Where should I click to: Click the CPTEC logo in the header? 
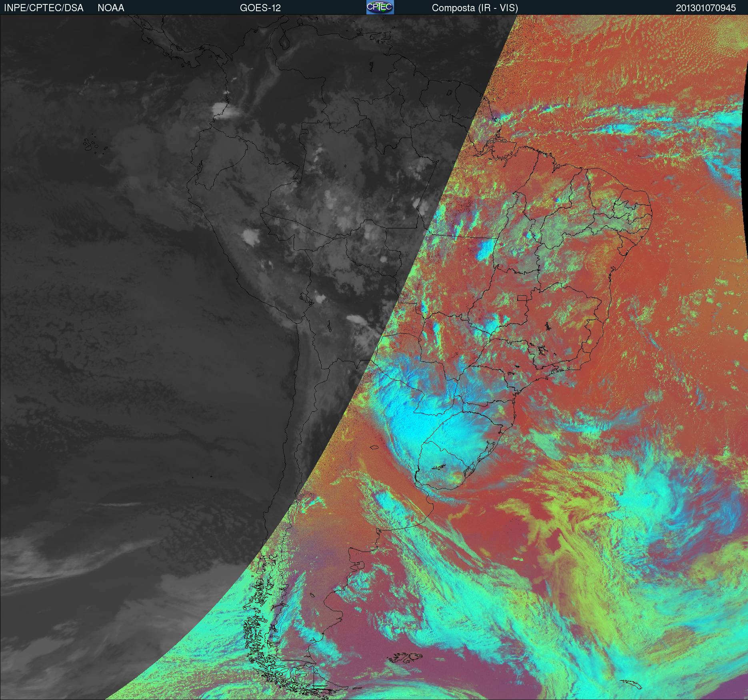380,8
